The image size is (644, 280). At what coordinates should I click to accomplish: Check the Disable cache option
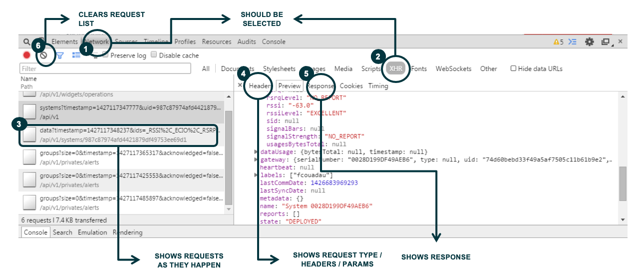pyautogui.click(x=154, y=55)
